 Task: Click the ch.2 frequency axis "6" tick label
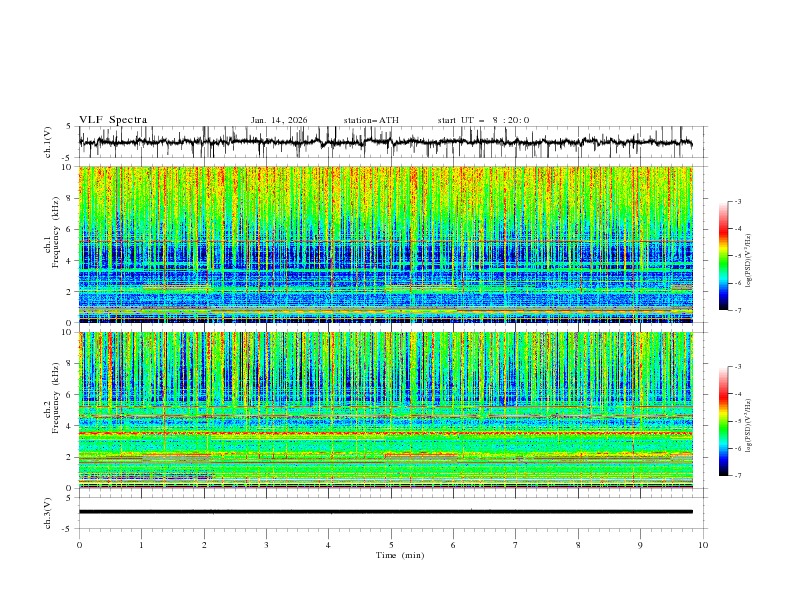(70, 395)
